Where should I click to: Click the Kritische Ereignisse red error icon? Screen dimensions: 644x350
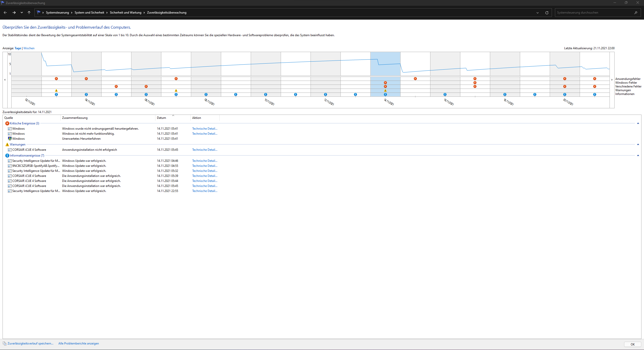(7, 123)
